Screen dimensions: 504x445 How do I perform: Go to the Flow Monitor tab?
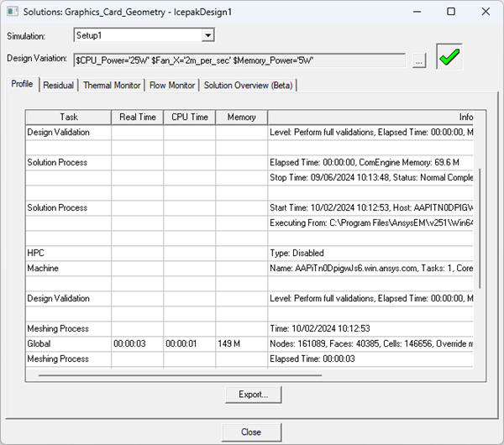pyautogui.click(x=172, y=85)
